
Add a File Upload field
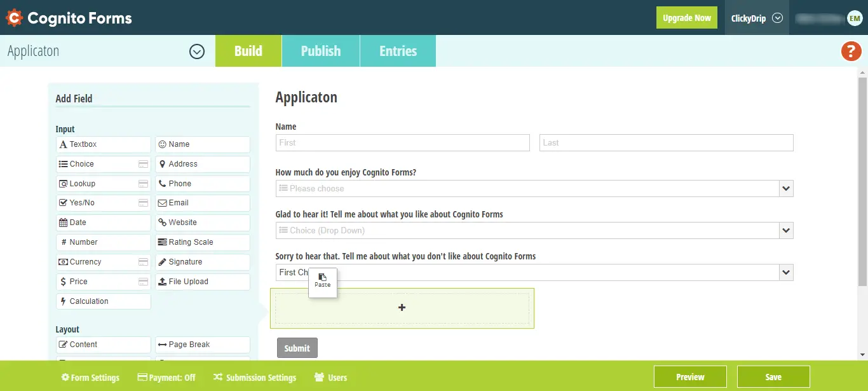point(203,282)
